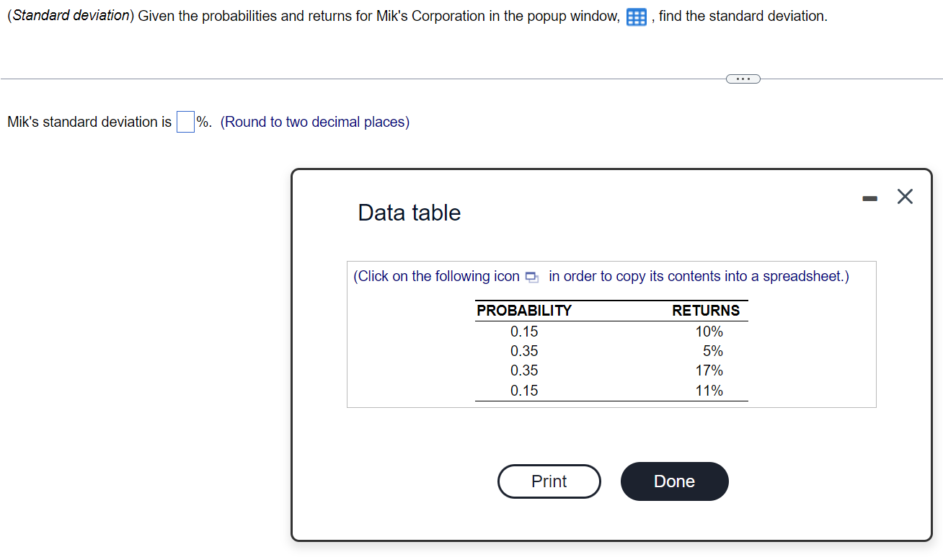Click the PROBABILITY column header
Viewport: 943px width, 560px height.
524,310
